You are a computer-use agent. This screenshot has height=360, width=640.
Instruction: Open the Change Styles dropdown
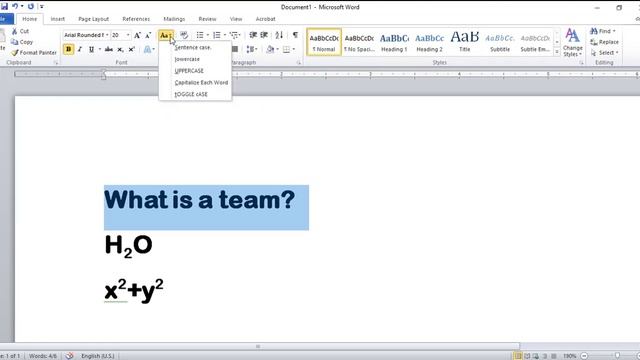click(x=573, y=43)
